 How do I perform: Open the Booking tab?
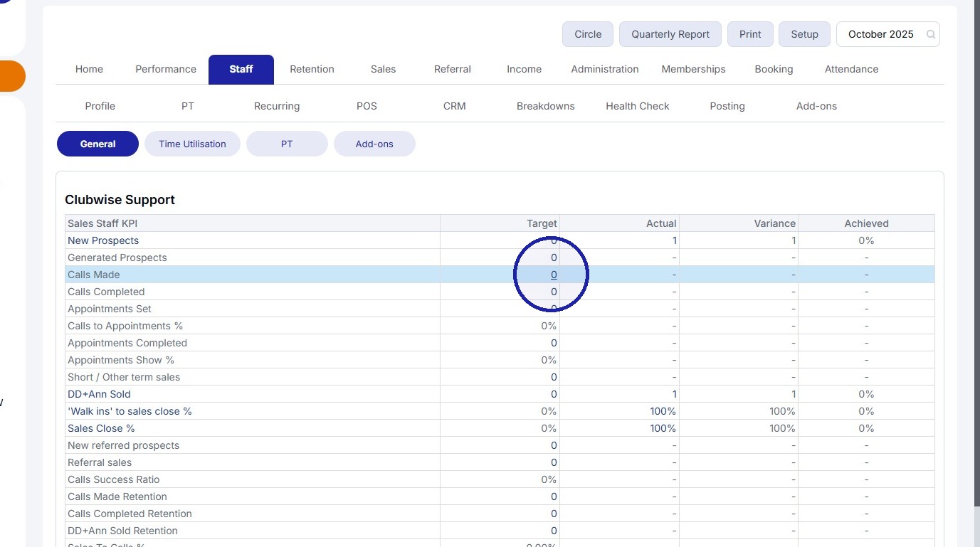pos(774,69)
